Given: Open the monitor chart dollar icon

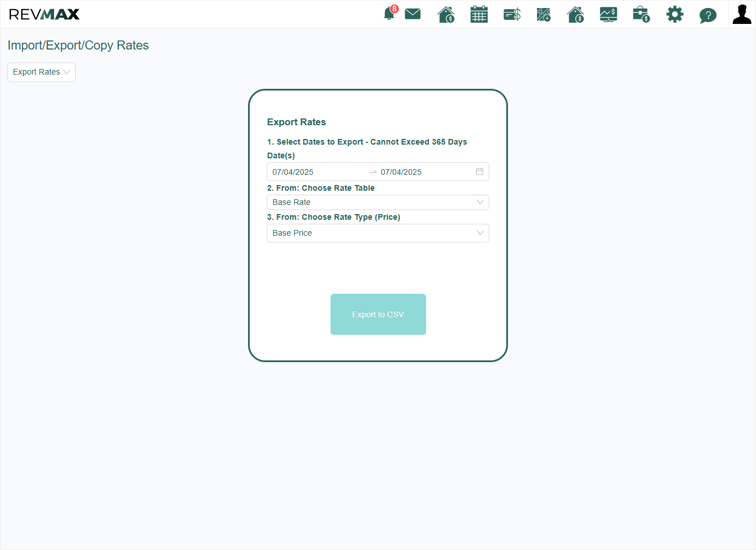Looking at the screenshot, I should click(609, 14).
